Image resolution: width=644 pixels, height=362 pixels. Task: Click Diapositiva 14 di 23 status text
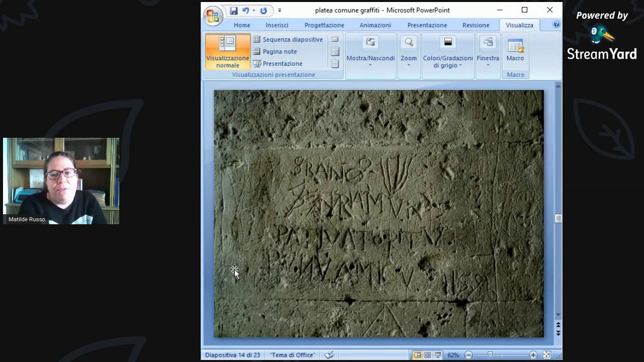[x=232, y=355]
